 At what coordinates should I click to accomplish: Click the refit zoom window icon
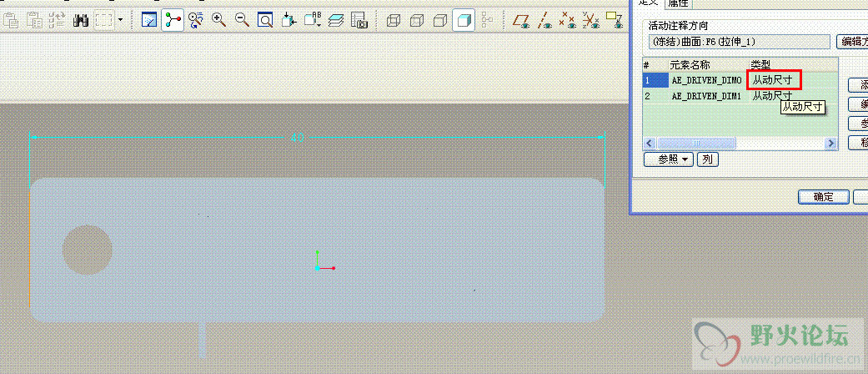point(266,21)
